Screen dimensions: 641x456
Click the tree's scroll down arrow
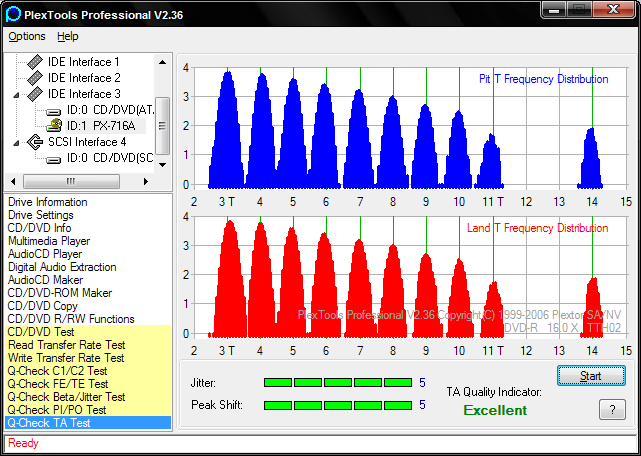(162, 165)
